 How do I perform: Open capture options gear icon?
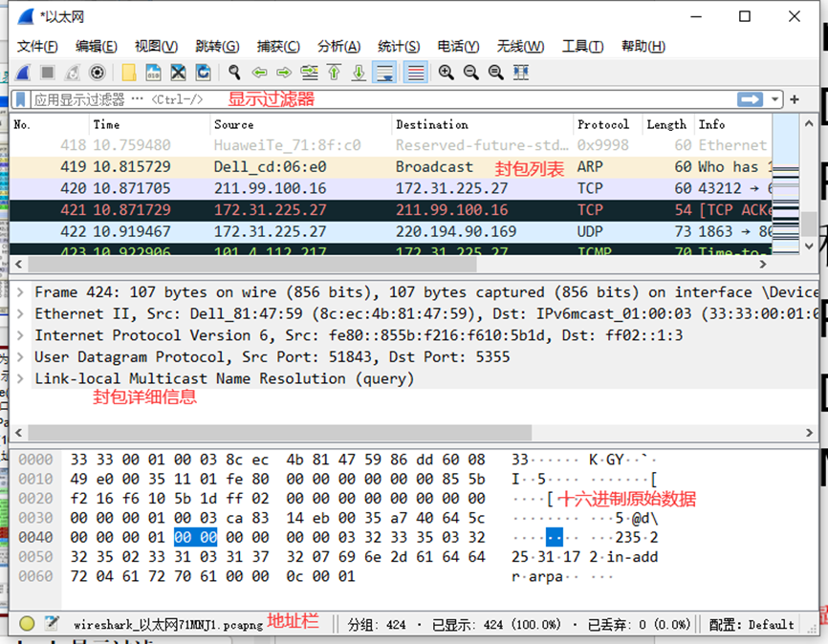click(x=98, y=73)
